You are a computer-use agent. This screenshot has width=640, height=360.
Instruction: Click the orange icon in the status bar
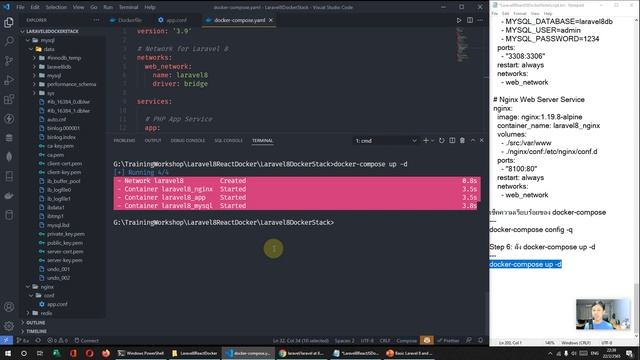pyautogui.click(x=427, y=340)
